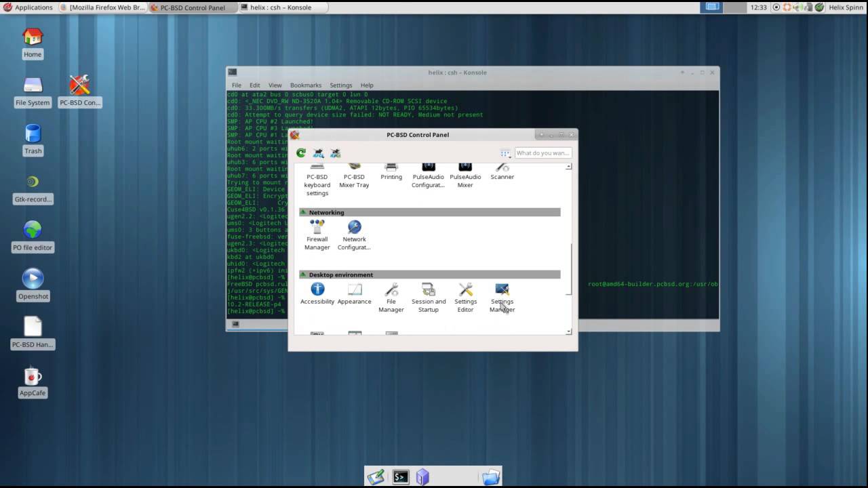Click the green checkmark update tray icon

(819, 7)
